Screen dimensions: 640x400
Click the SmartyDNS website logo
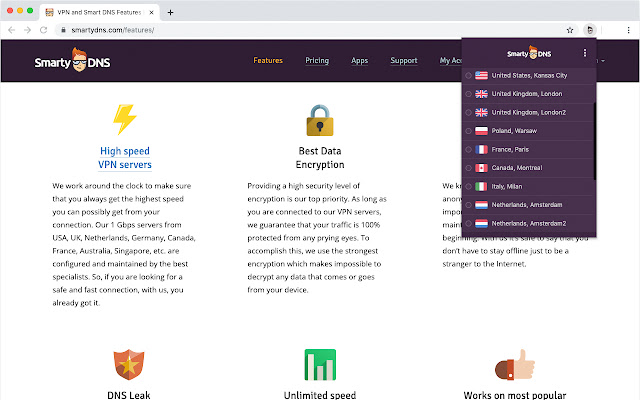pos(72,60)
